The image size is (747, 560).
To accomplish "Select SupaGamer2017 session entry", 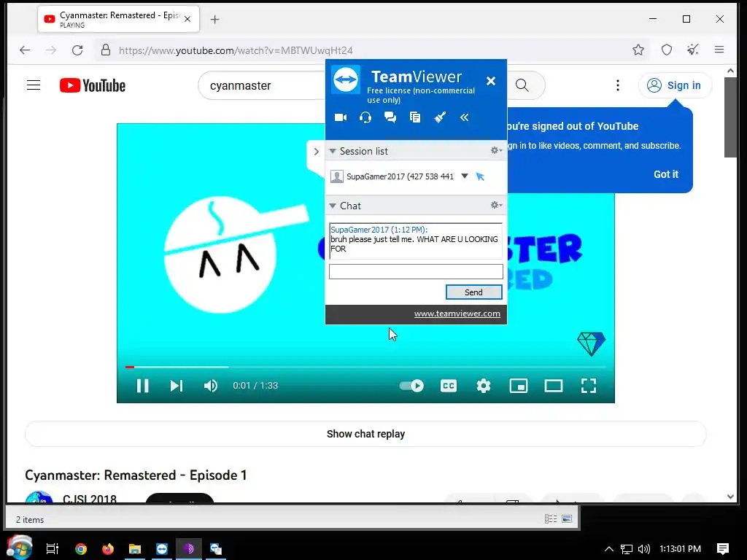I will click(x=399, y=176).
